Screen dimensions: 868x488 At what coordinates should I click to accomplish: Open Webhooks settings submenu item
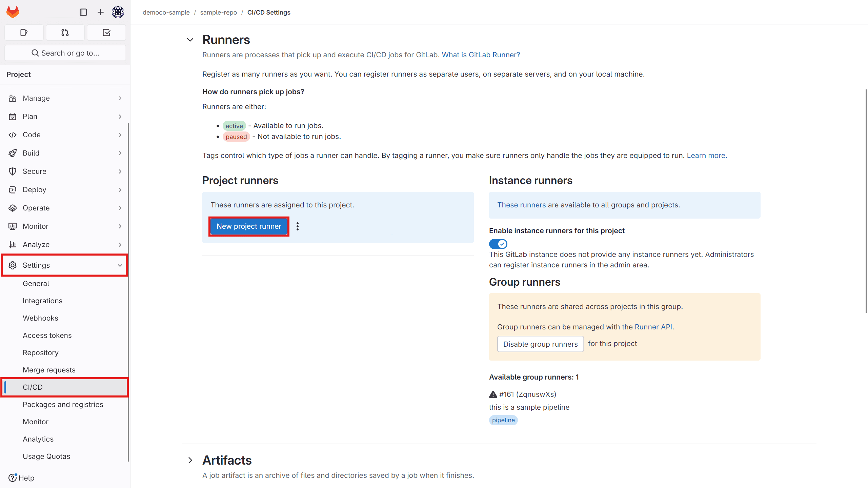click(x=65, y=318)
